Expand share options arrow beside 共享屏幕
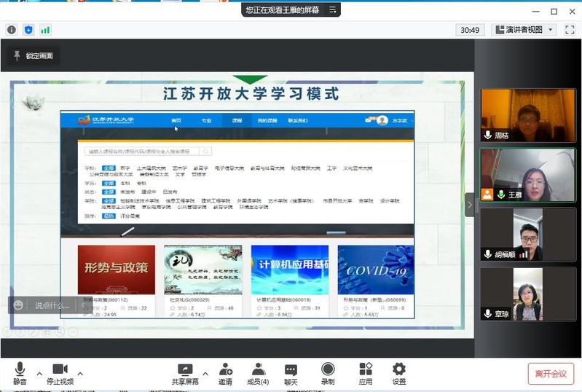Viewport: 582px width, 392px height. 205,374
